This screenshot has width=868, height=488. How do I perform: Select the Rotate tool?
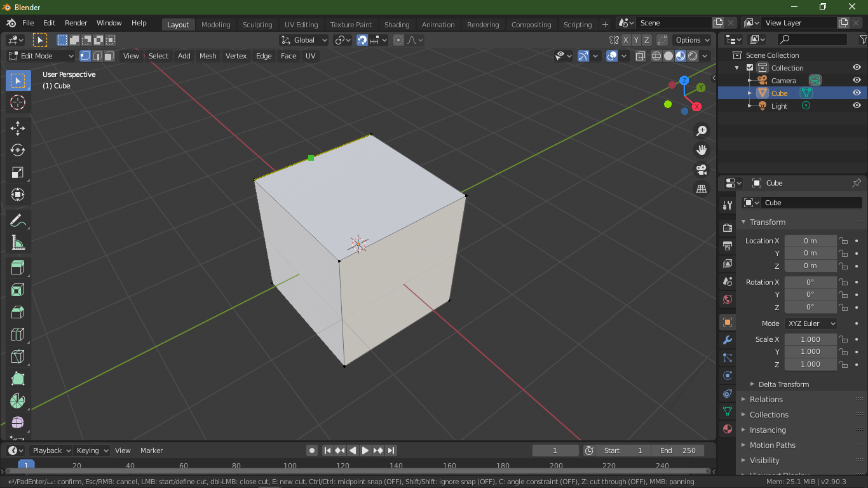tap(18, 150)
